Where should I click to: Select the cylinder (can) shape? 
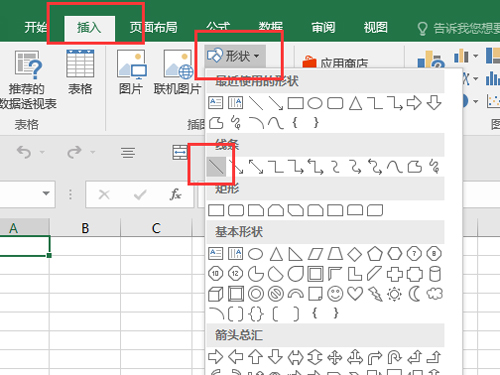tap(435, 274)
